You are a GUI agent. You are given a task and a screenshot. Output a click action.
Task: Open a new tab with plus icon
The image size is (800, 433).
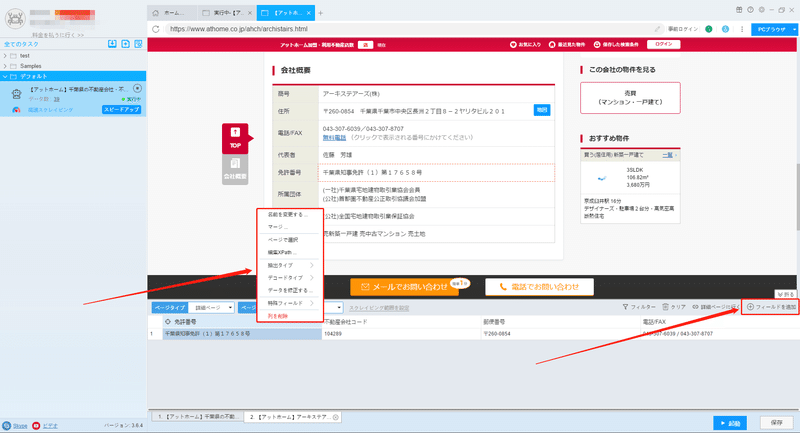[x=320, y=13]
